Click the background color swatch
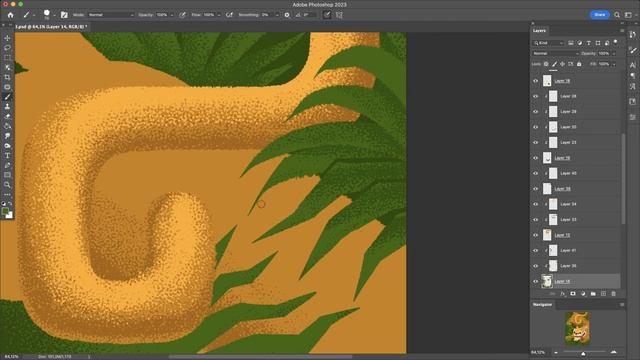Viewport: 640px width, 360px height. [10, 215]
